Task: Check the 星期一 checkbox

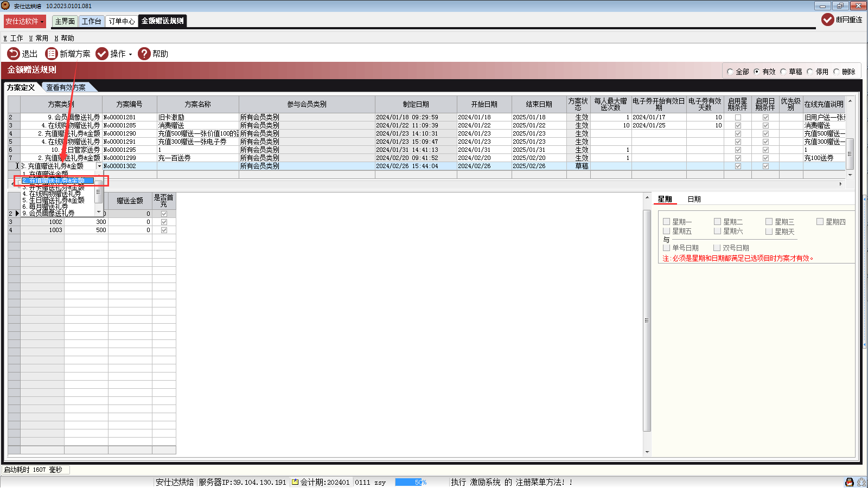Action: pos(667,222)
